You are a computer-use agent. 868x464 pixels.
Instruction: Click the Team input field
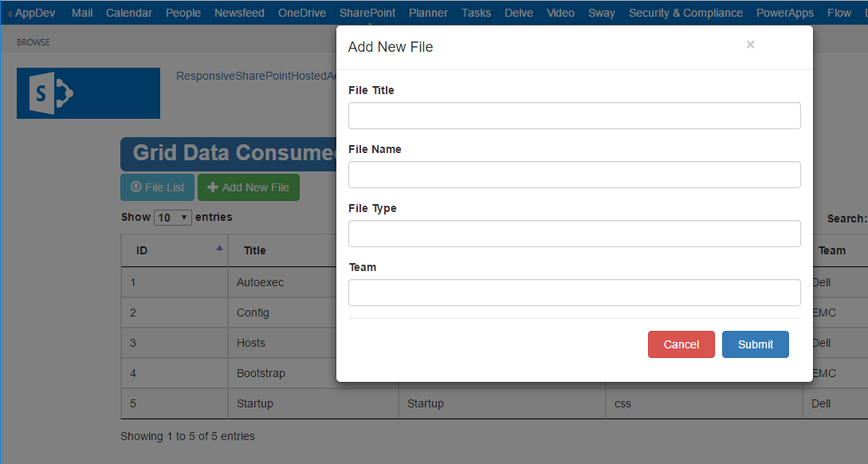[574, 293]
